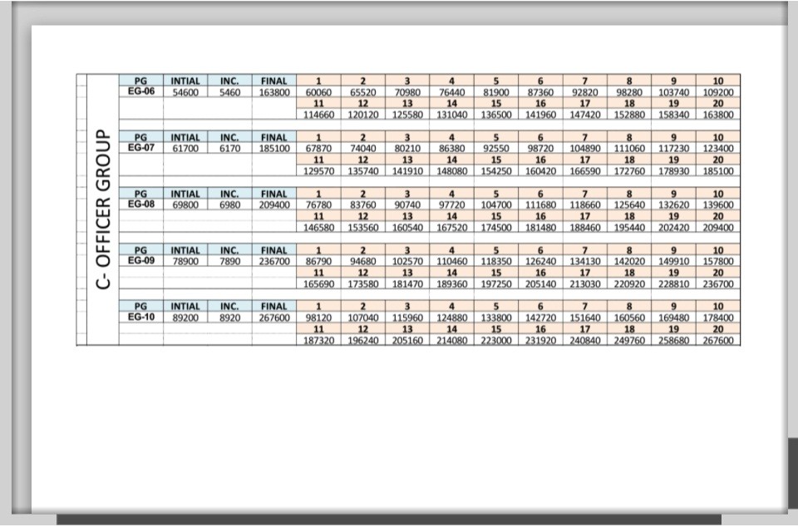Click the cell with value 123400
This screenshot has width=798, height=532.
click(718, 148)
